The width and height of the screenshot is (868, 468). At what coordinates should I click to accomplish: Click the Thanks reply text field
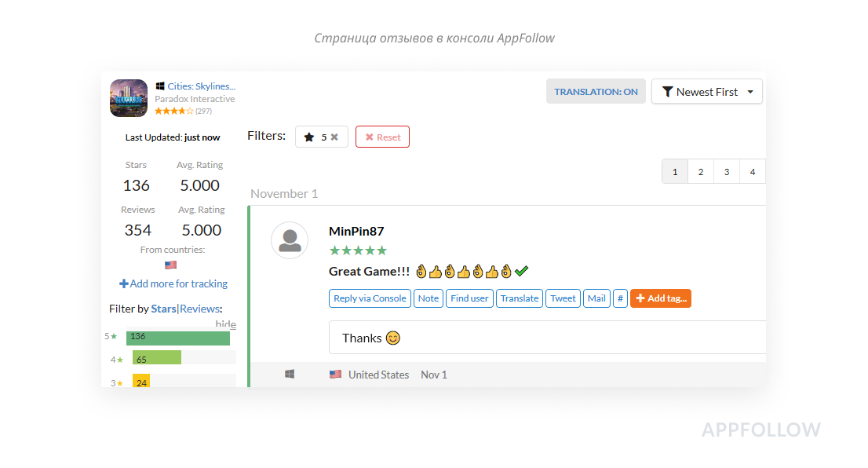coord(549,338)
